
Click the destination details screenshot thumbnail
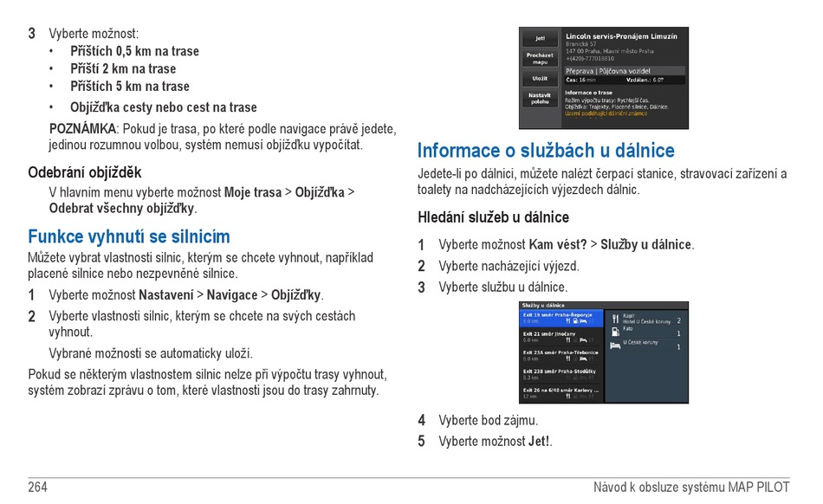pyautogui.click(x=604, y=78)
